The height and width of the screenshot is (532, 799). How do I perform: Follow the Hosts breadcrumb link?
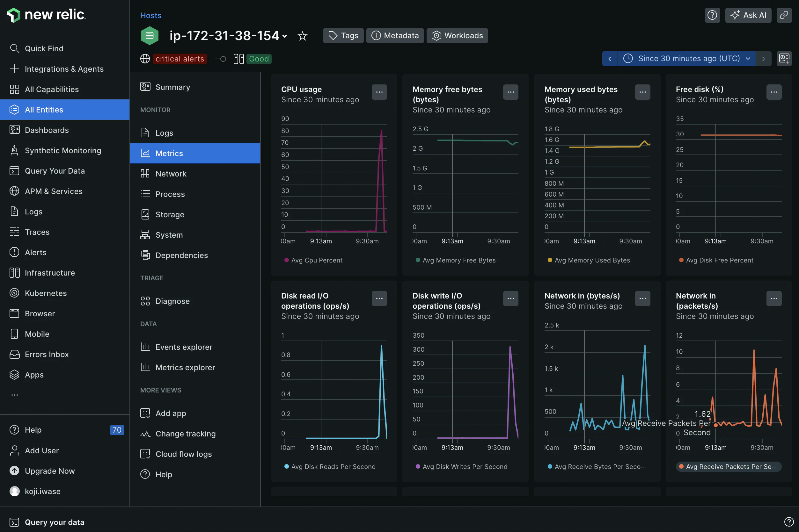coord(151,15)
